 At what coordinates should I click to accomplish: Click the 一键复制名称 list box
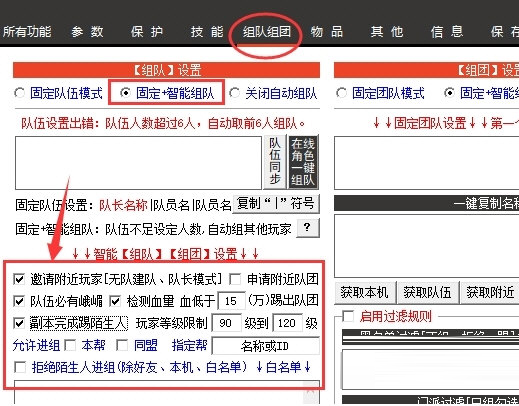click(x=427, y=246)
